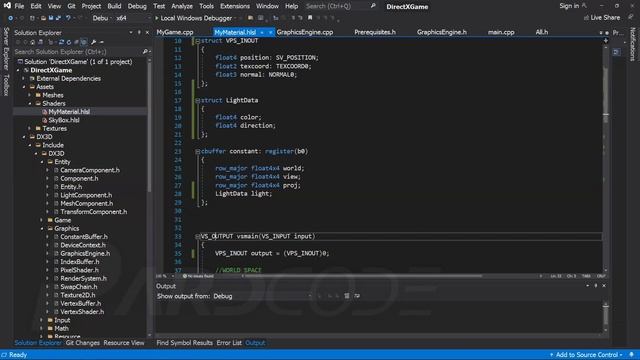Click the Open File folder icon in toolbar

(x=43, y=18)
